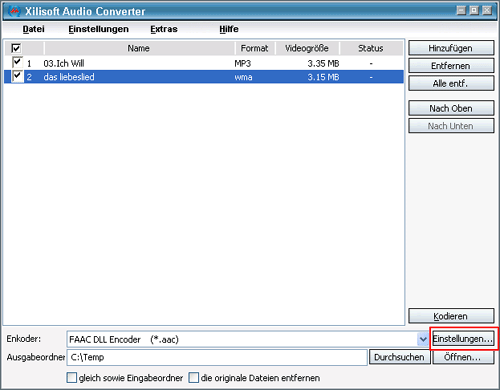The width and height of the screenshot is (500, 390).
Task: Uncheck the checkbox for das liebeslied
Action: click(x=17, y=76)
